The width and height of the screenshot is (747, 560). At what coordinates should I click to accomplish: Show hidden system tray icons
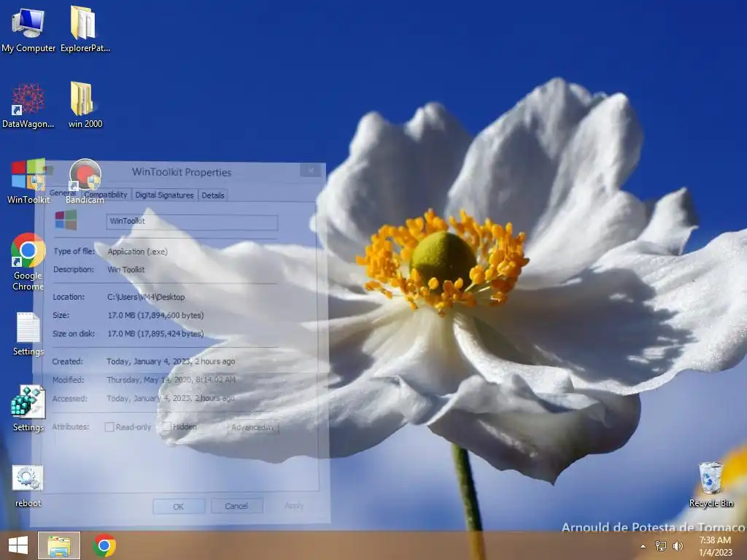coord(643,545)
